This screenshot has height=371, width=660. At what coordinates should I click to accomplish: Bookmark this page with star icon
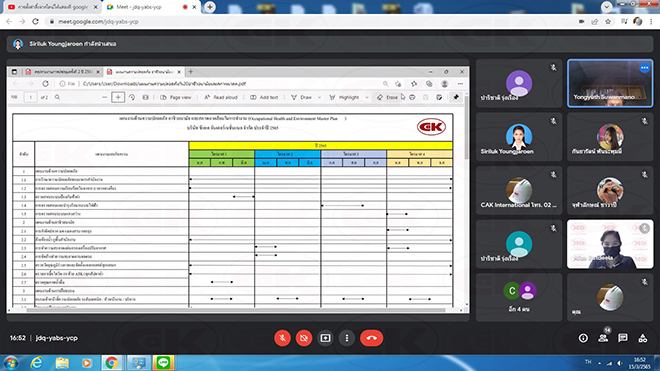(608, 21)
